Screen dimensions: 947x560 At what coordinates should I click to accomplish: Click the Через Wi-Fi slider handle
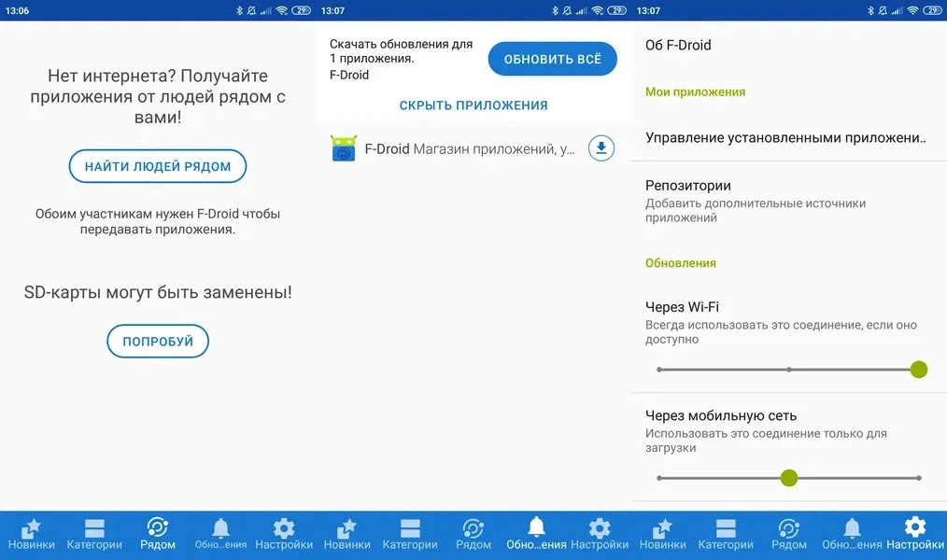coord(919,370)
